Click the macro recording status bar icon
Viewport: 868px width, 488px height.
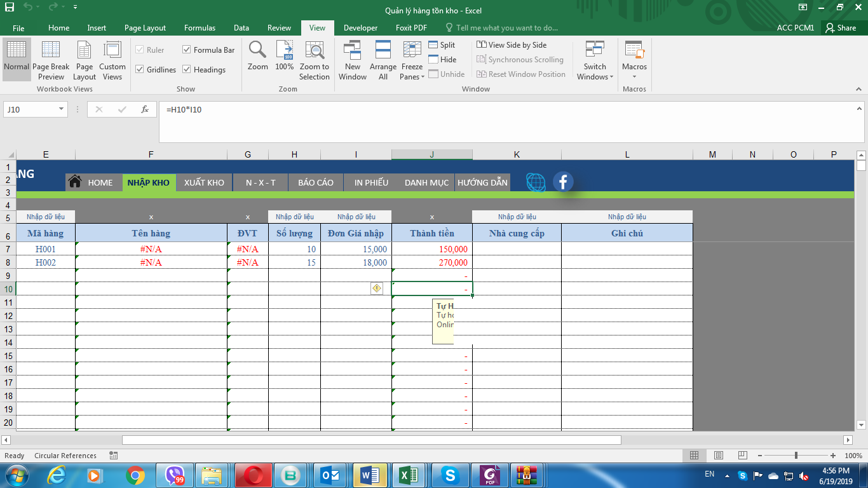[x=114, y=456]
